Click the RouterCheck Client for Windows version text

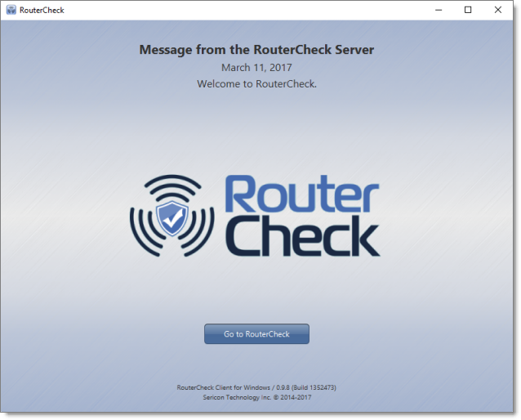click(256, 387)
